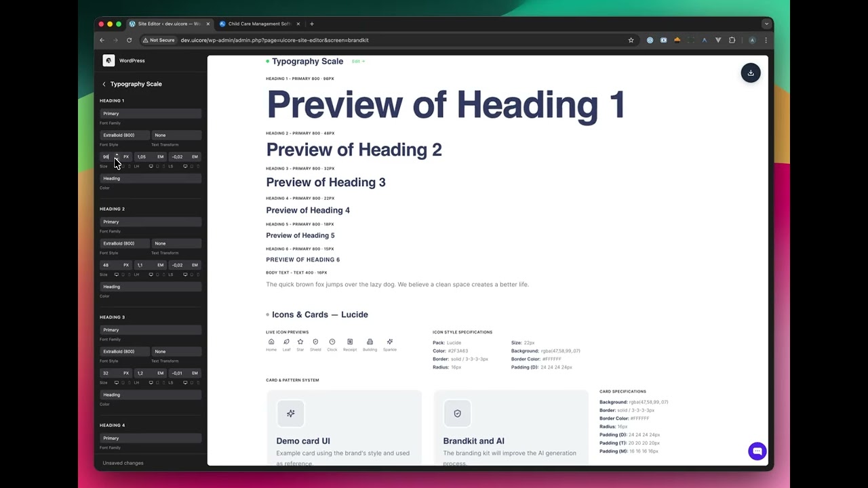Select desktop device for Heading 3 Size

pos(116,383)
